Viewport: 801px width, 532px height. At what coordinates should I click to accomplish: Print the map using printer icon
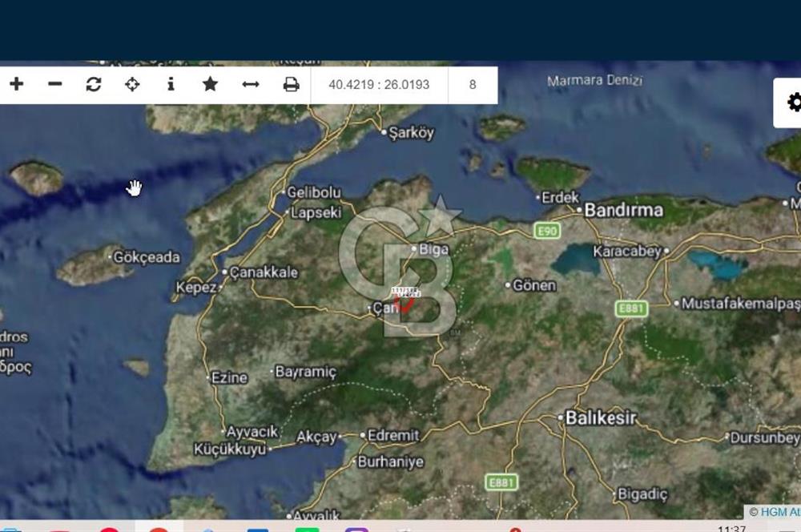coord(292,84)
